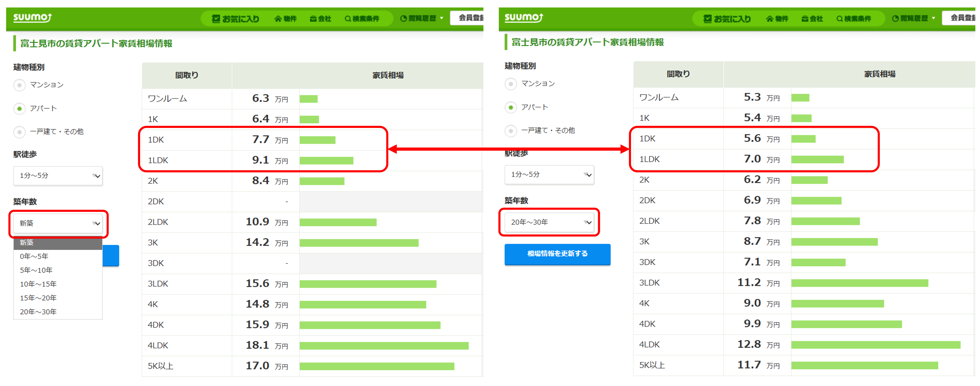Choose the 10年～15年 option in the list
Image resolution: width=980 pixels, height=386 pixels.
(x=58, y=284)
